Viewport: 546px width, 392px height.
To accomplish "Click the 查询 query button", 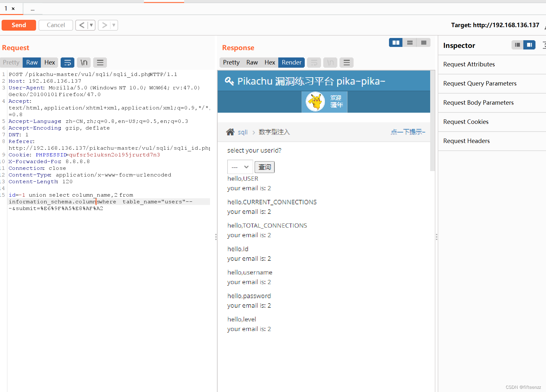I will coord(265,167).
